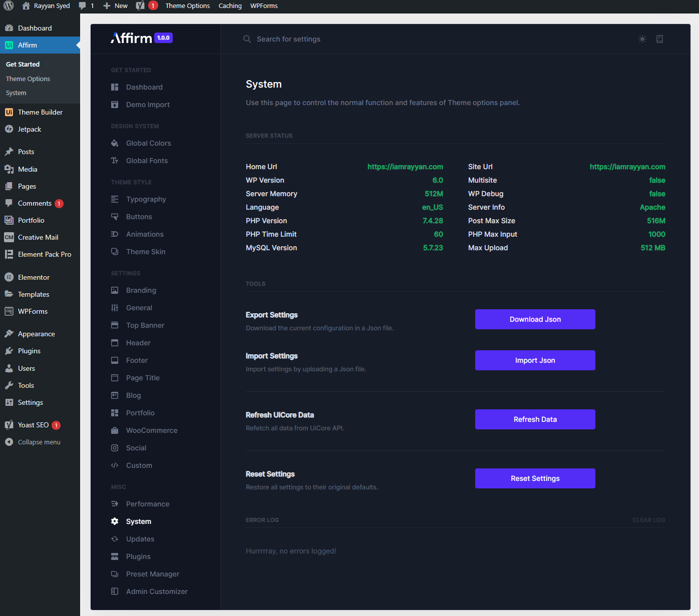Open the Site Url iamrayyan.com link

click(627, 167)
